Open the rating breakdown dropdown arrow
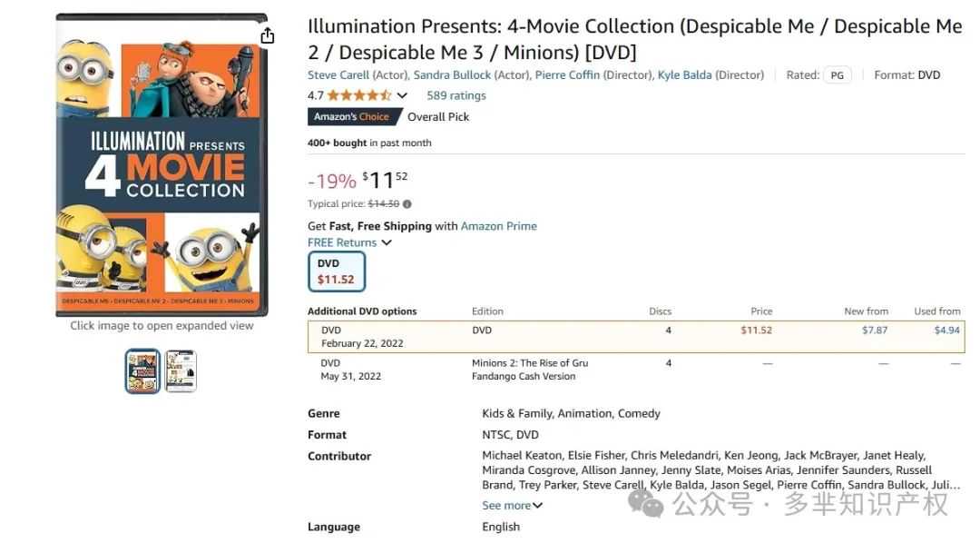Screen dimensions: 980x543 coord(403,95)
